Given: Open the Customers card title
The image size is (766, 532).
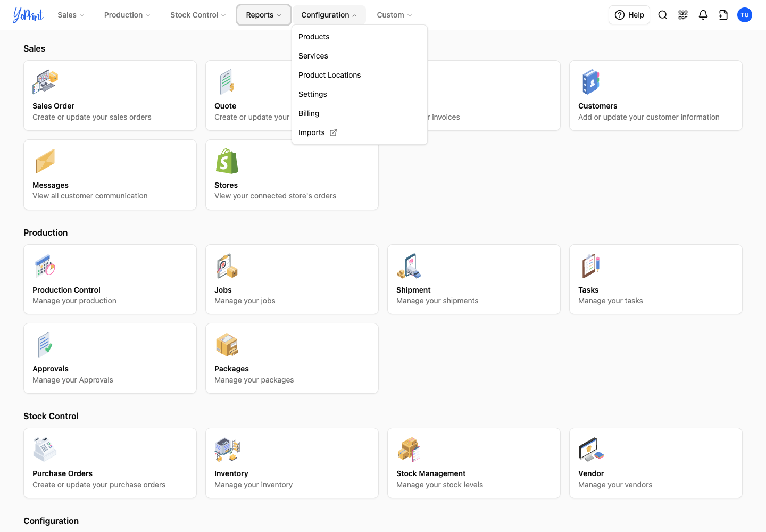Looking at the screenshot, I should [x=598, y=106].
